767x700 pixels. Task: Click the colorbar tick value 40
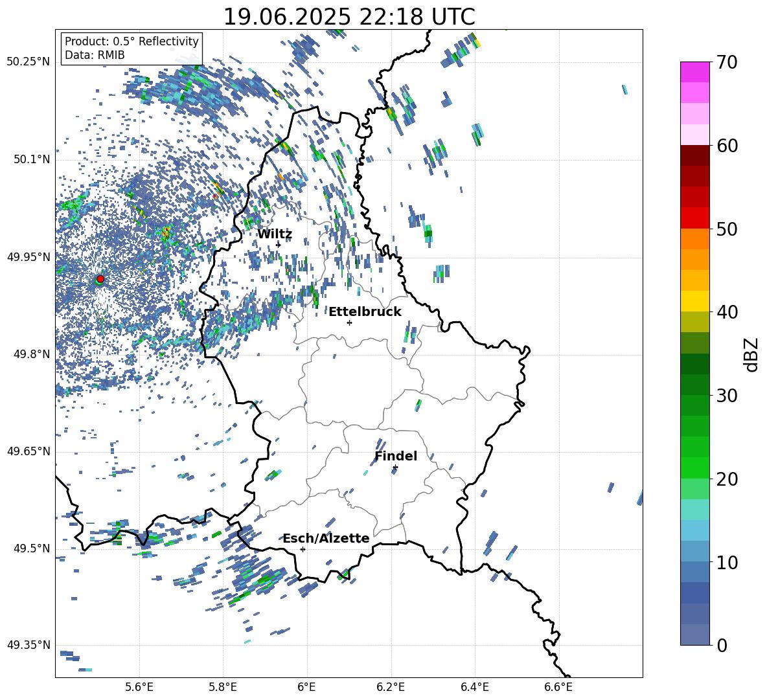727,312
